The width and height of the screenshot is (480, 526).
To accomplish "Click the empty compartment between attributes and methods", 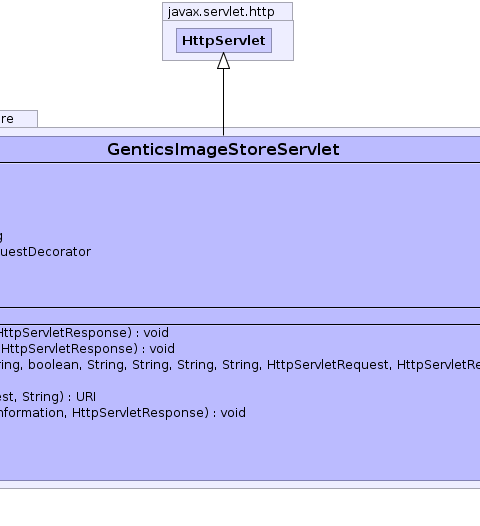I will point(240,316).
